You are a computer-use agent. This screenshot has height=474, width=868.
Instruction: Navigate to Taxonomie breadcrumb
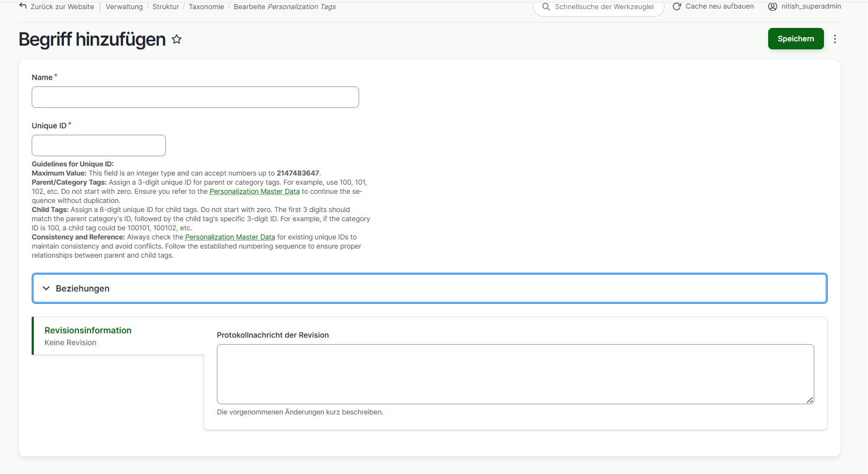click(206, 7)
